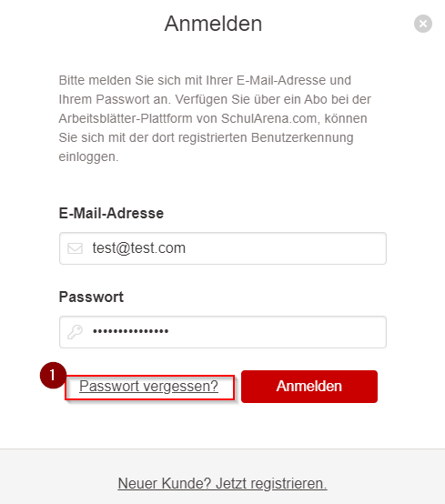Click the E-Mail-Adresse field label
This screenshot has width=445, height=504.
pyautogui.click(x=111, y=213)
